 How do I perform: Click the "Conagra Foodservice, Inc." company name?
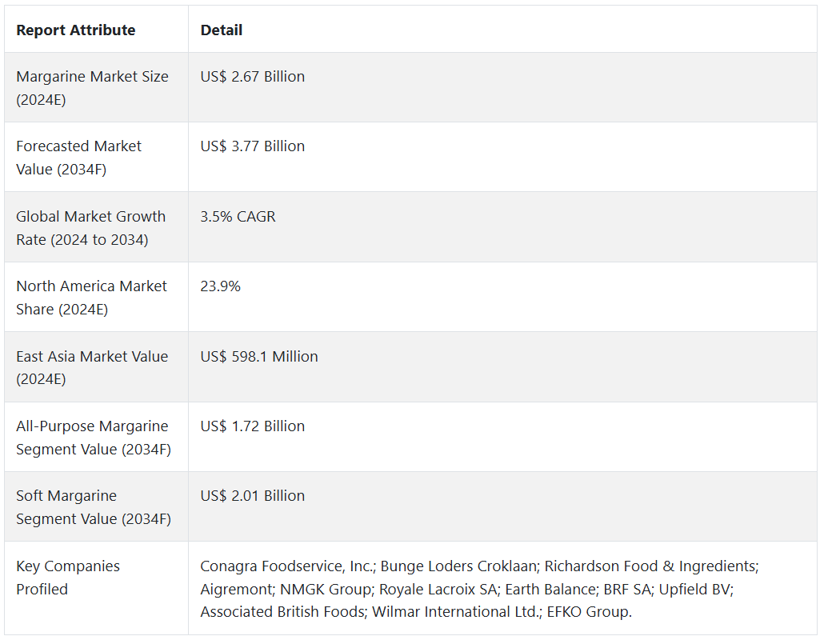point(286,566)
